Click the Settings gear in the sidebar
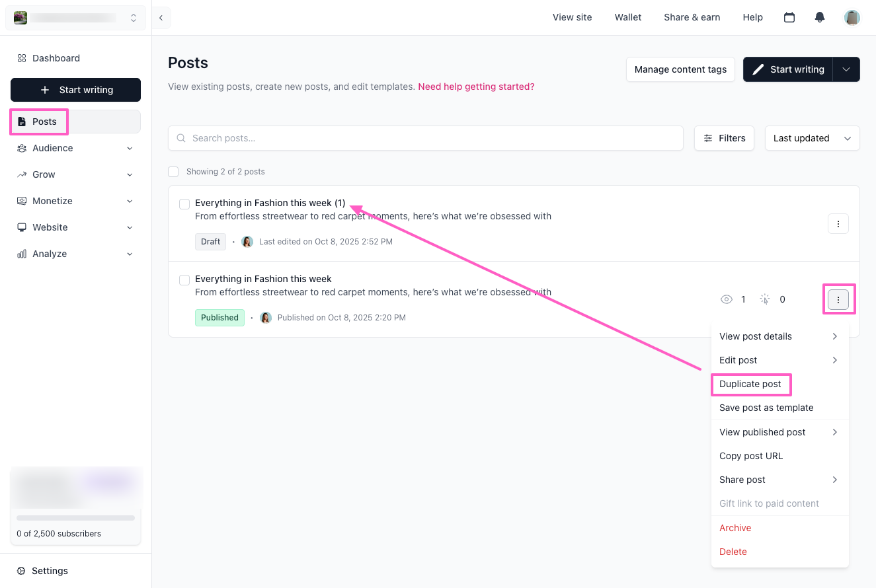Viewport: 876px width, 588px height. (x=21, y=571)
